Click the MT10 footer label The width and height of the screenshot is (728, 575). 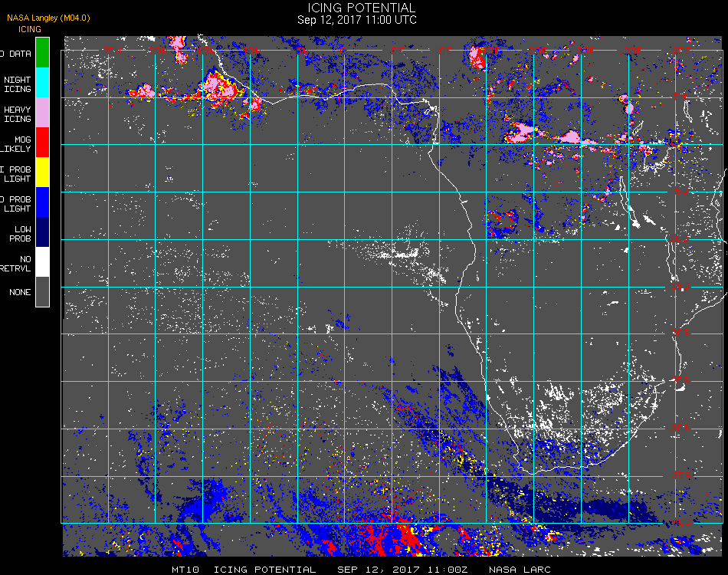(x=185, y=570)
